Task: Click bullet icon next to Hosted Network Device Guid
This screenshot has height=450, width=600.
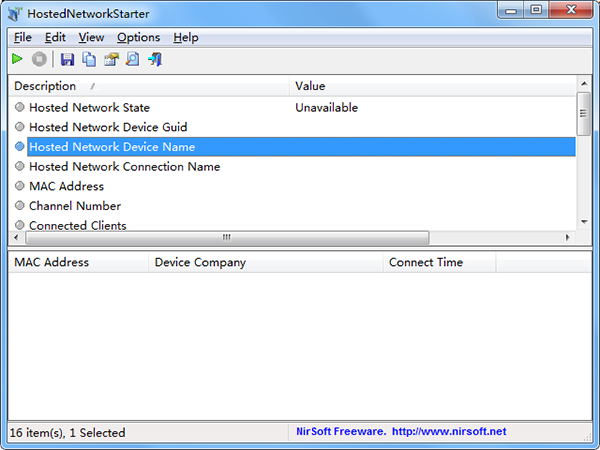Action: point(20,127)
